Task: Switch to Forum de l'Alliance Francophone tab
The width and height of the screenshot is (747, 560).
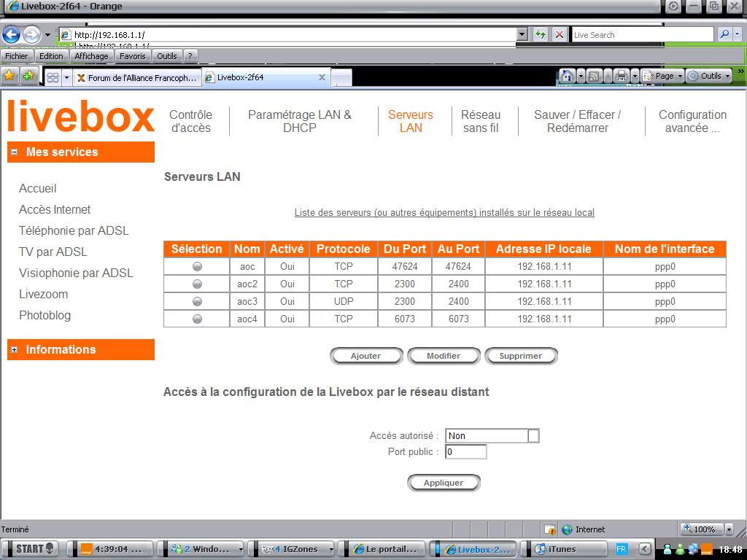Action: (x=137, y=77)
